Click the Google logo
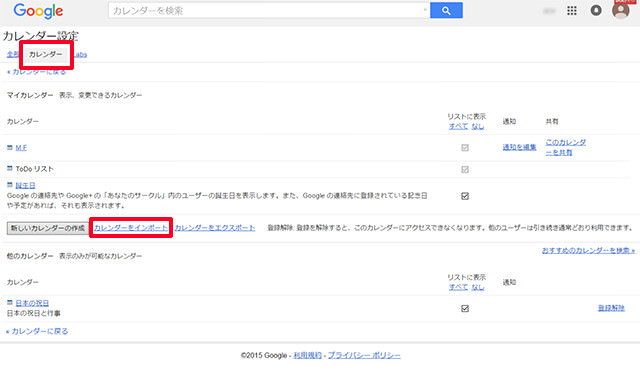Image resolution: width=640 pixels, height=370 pixels. pyautogui.click(x=38, y=11)
